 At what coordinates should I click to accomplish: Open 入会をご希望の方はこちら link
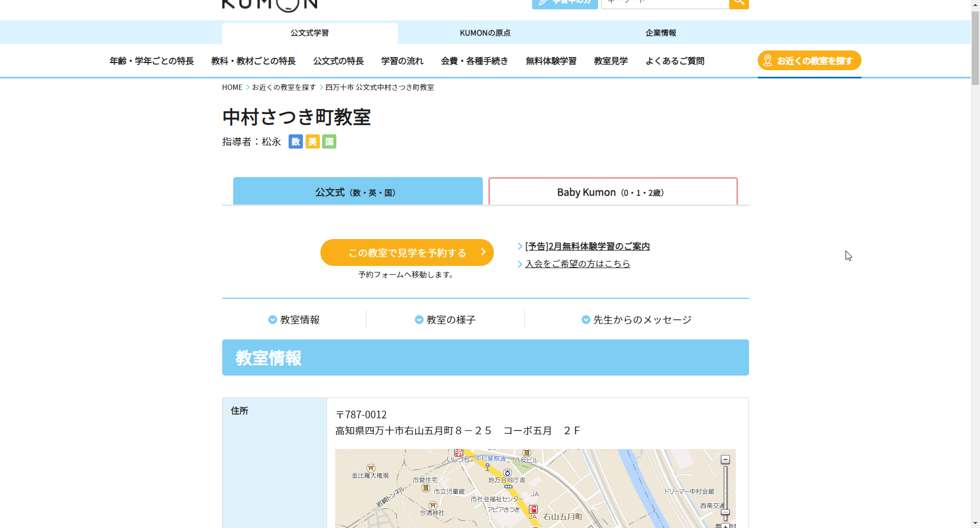point(578,264)
